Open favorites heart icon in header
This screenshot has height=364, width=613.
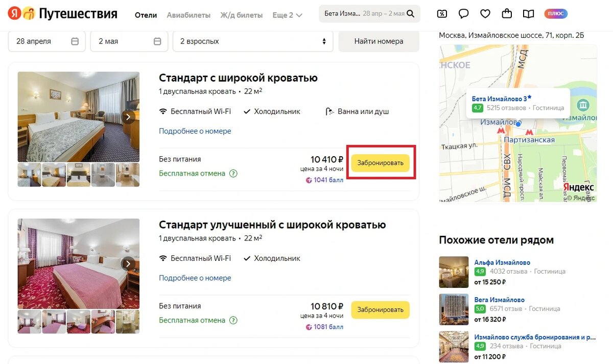coord(485,14)
